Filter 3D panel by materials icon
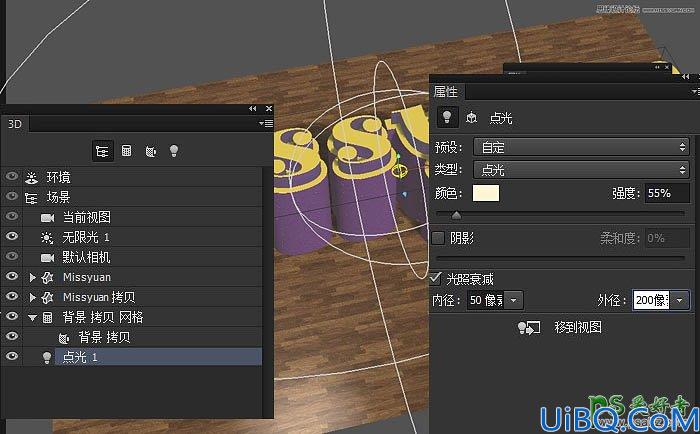This screenshot has height=434, width=700. tap(151, 151)
